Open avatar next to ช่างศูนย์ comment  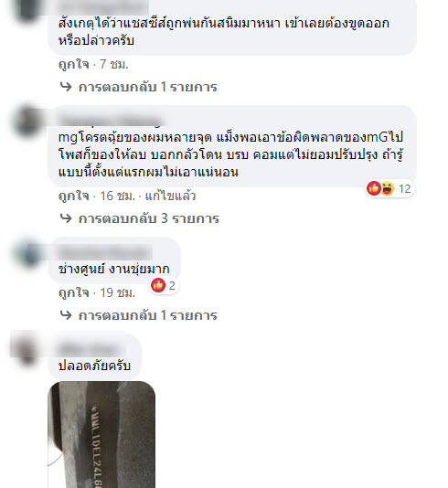tap(28, 252)
